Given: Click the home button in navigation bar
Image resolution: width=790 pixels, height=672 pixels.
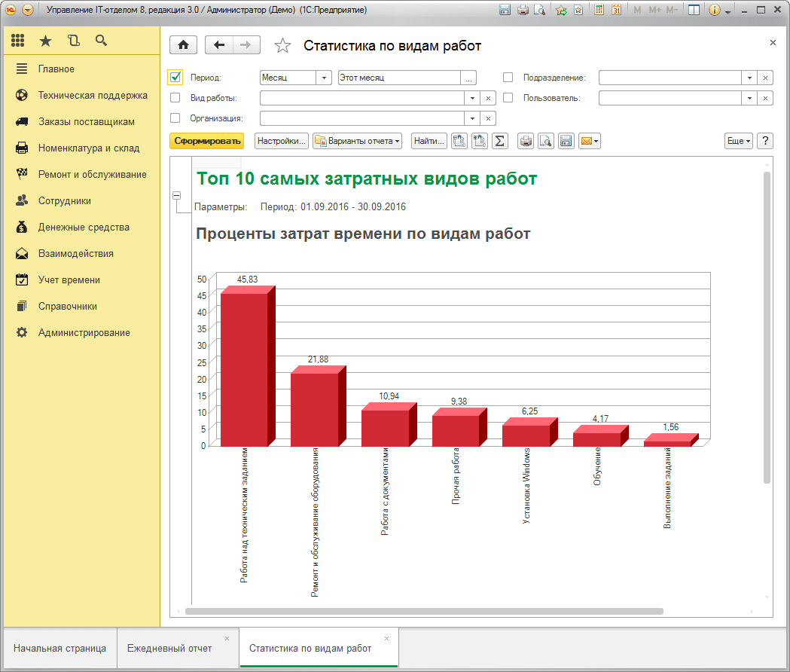Looking at the screenshot, I should point(183,45).
